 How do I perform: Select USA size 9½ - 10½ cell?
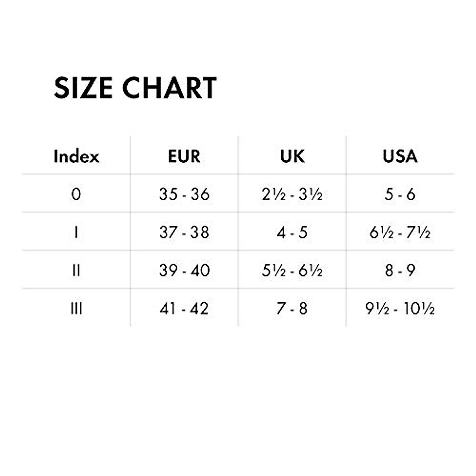click(x=400, y=308)
